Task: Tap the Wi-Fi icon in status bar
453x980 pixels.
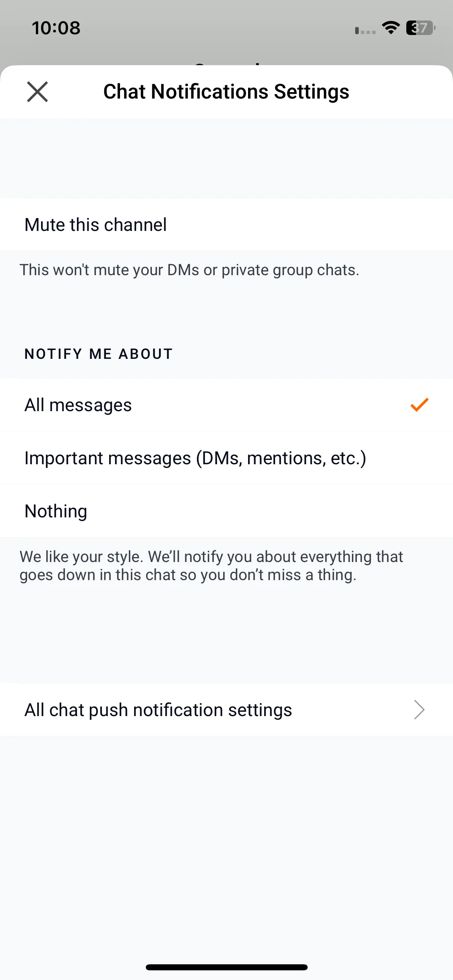Action: 391,28
